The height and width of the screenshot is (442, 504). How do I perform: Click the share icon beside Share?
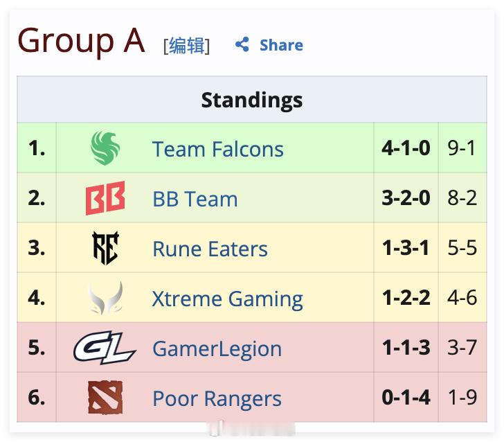click(242, 44)
